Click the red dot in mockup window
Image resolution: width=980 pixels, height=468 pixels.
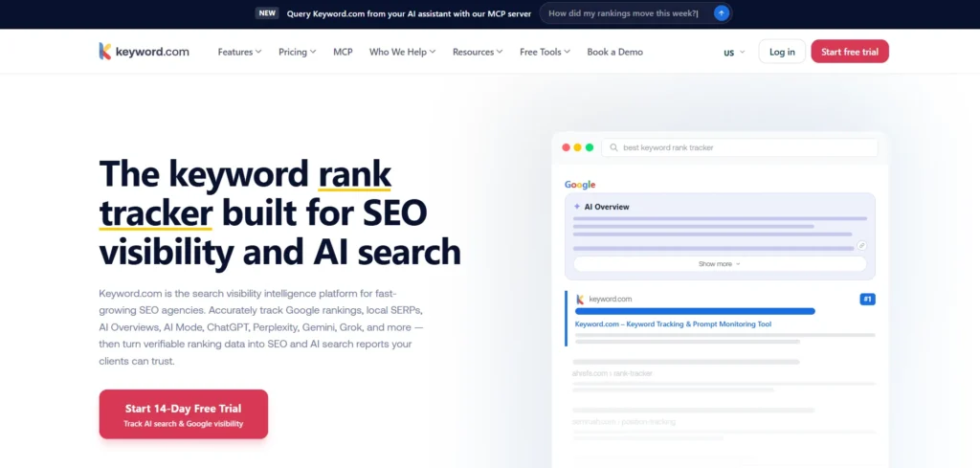tap(566, 147)
